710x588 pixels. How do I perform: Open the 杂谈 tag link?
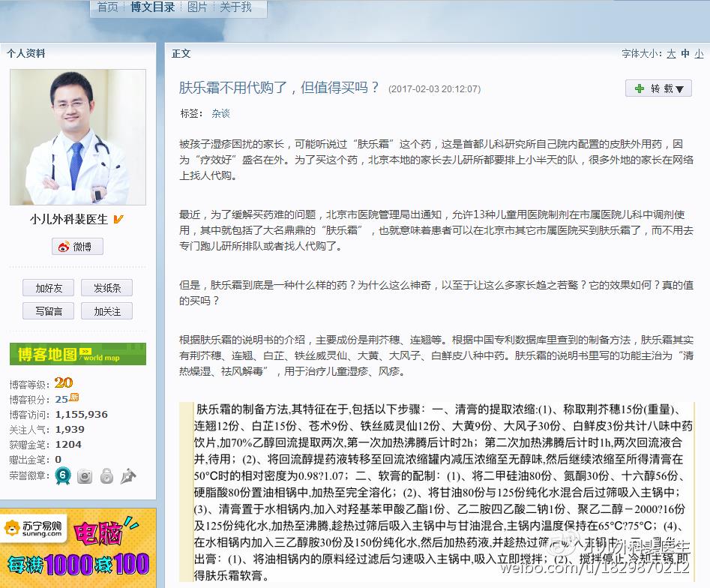point(220,112)
